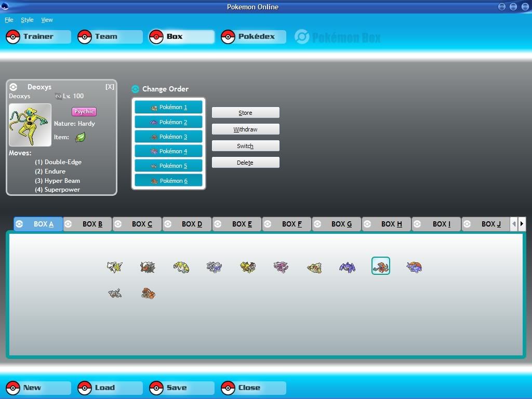Switch to the BOX A tab
Viewport: 532px width, 399px height.
coord(38,224)
